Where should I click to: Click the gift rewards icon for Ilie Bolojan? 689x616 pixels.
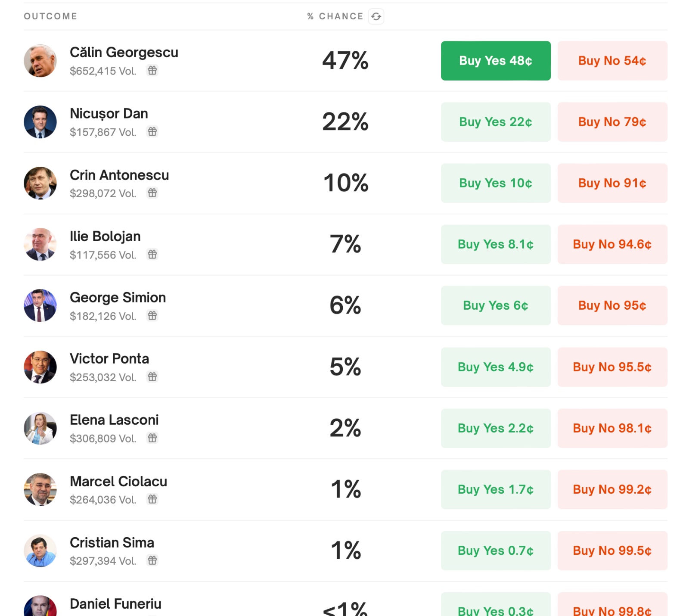click(152, 254)
